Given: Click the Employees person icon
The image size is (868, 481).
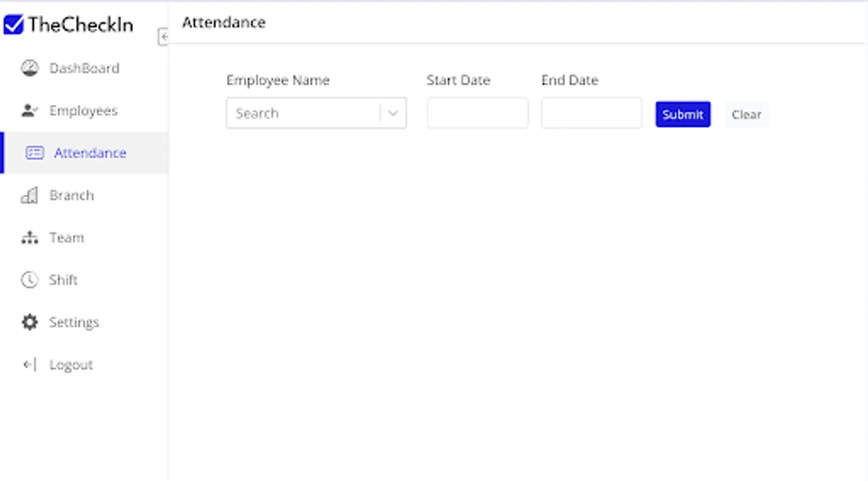Looking at the screenshot, I should click(29, 111).
